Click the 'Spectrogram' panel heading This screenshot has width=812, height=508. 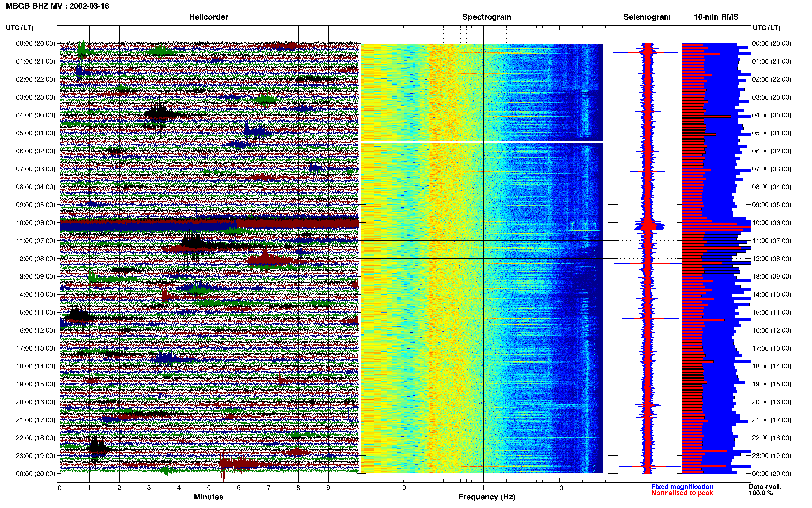click(x=487, y=17)
